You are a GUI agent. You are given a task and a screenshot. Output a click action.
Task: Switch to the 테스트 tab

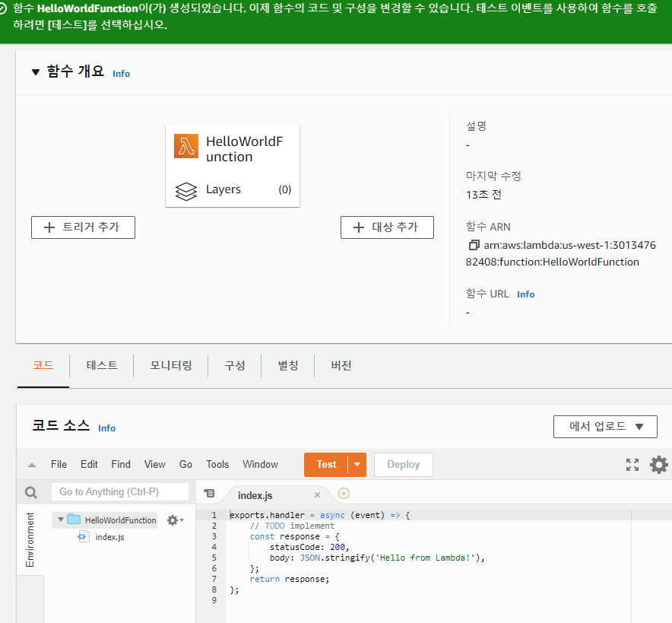[102, 365]
